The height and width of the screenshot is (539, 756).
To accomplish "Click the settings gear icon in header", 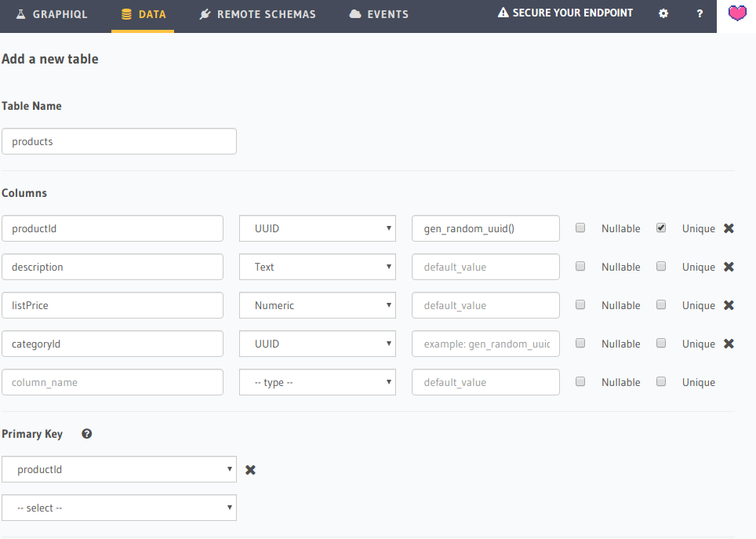I will (663, 14).
